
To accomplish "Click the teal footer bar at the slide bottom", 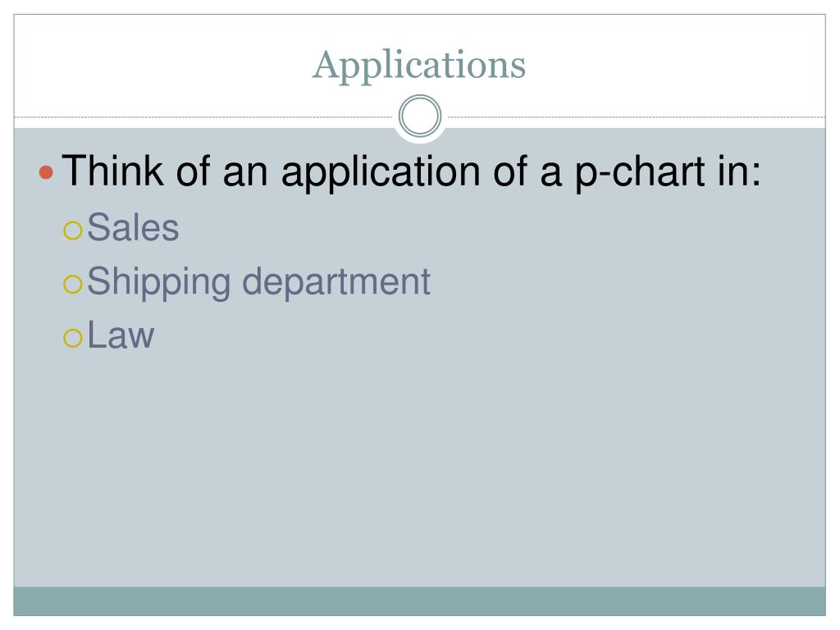I will (419, 601).
